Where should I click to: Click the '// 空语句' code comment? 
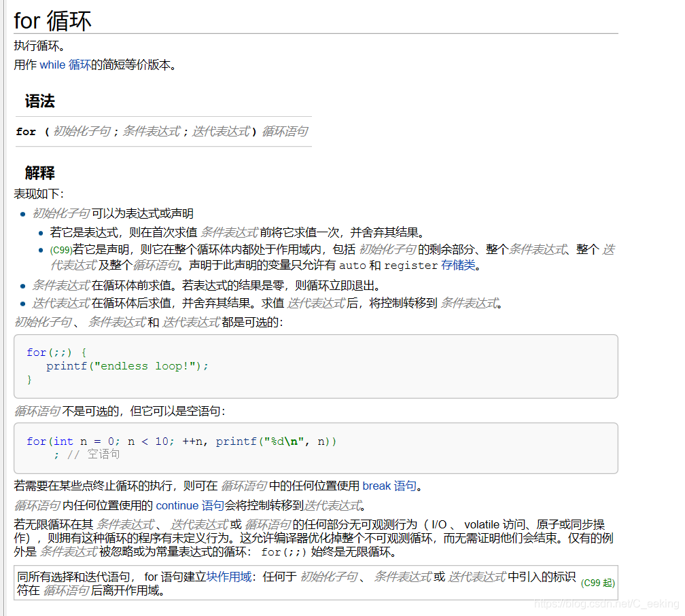93,454
